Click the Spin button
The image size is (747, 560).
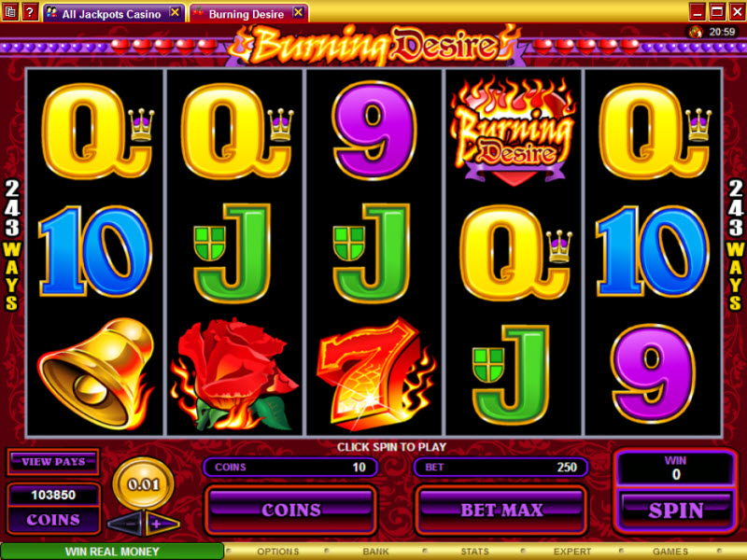[675, 511]
